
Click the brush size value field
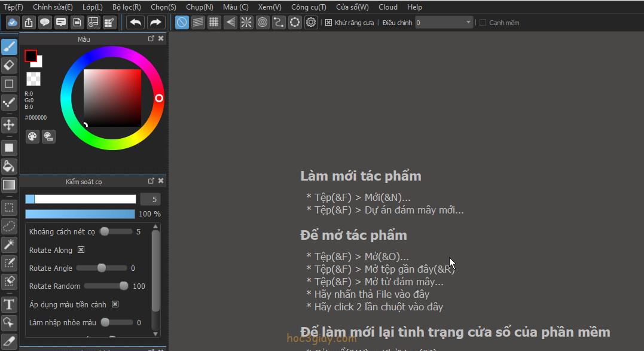pyautogui.click(x=150, y=199)
